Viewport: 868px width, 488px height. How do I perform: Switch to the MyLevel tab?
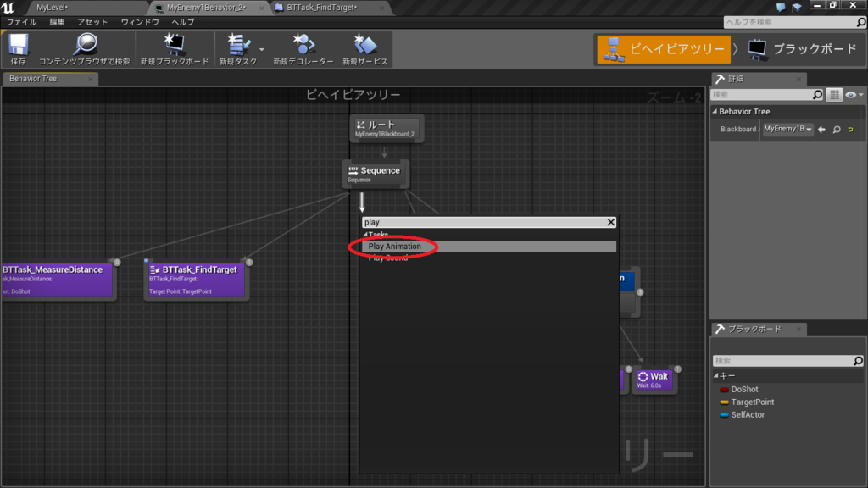click(x=52, y=8)
